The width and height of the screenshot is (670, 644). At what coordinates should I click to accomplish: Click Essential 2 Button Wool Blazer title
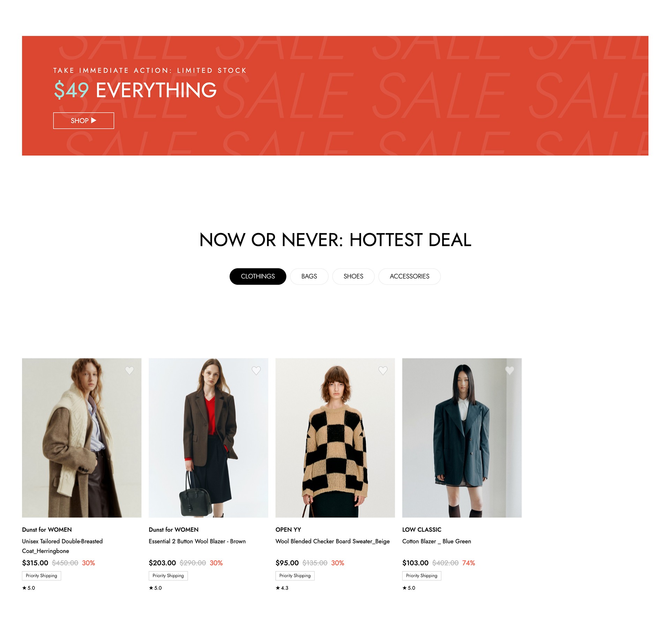click(x=197, y=541)
